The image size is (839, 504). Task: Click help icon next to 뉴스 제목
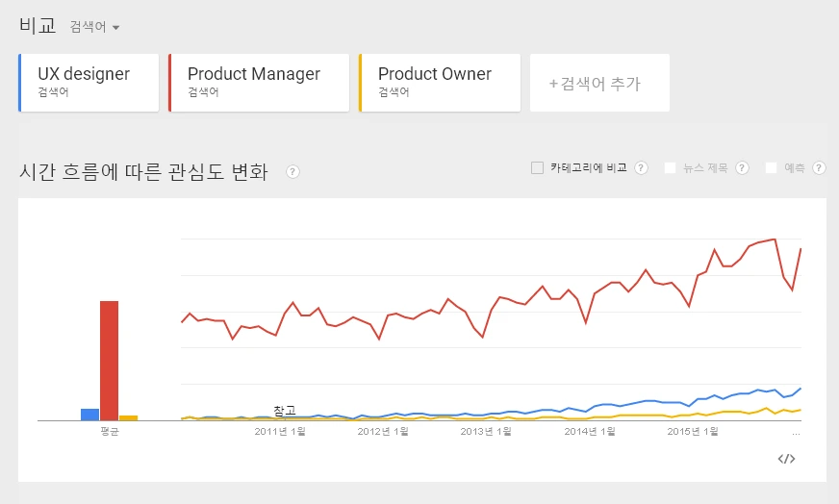(742, 168)
